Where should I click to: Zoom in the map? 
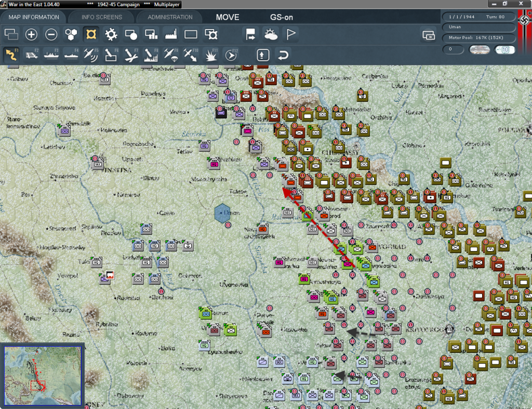coord(31,34)
